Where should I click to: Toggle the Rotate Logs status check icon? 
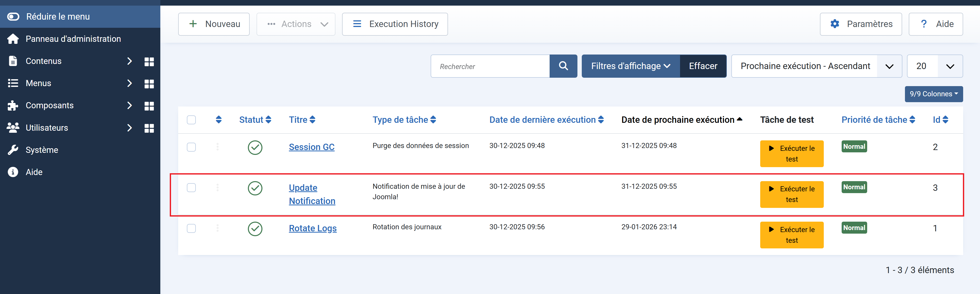255,229
